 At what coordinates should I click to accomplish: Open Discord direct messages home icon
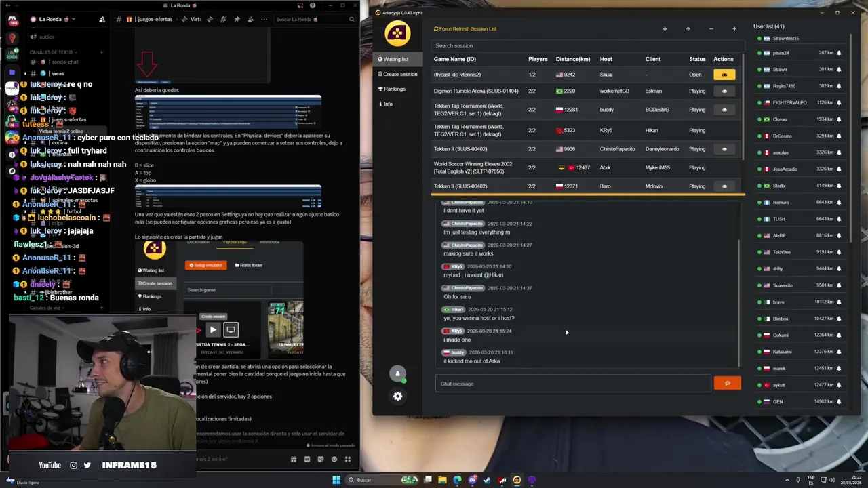coord(12,20)
